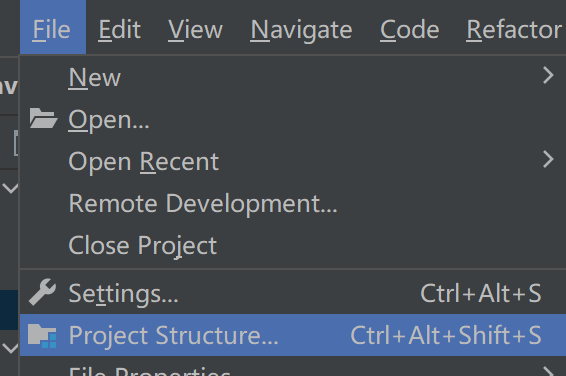Screen dimensions: 566x376
Task: Open the View menu
Action: (x=195, y=30)
